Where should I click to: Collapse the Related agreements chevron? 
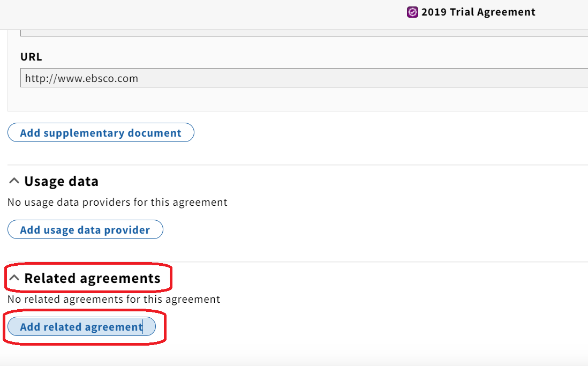pos(14,278)
